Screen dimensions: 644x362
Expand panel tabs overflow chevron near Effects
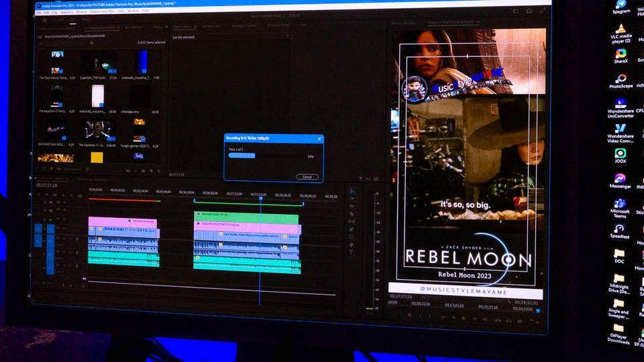[x=166, y=27]
